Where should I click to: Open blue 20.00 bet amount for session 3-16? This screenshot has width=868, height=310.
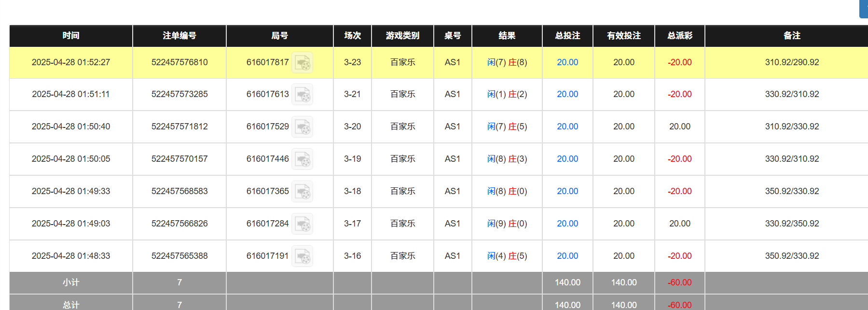click(x=567, y=256)
